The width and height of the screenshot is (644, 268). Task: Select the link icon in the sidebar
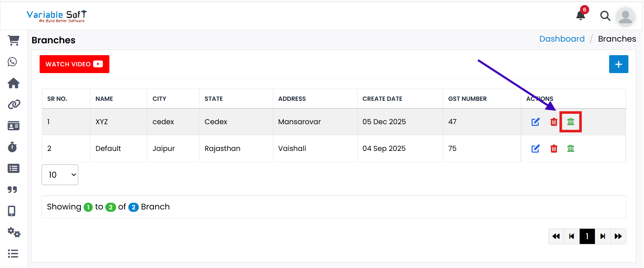pos(13,105)
